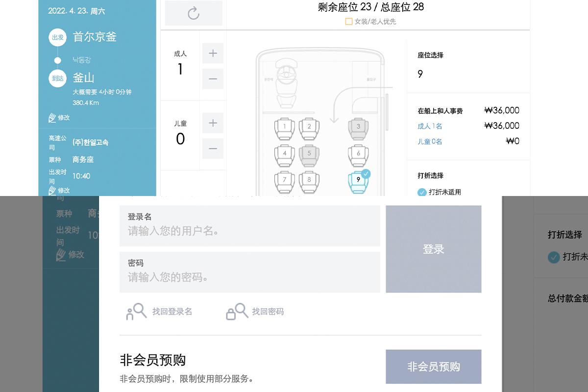This screenshot has width=588, height=392.
Task: Reduce child passenger count with minus
Action: pyautogui.click(x=213, y=148)
